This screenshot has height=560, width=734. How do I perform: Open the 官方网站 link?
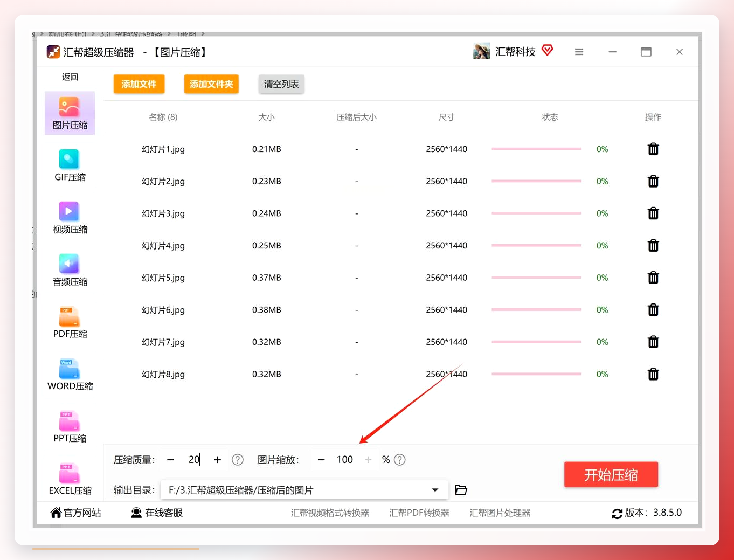[75, 513]
